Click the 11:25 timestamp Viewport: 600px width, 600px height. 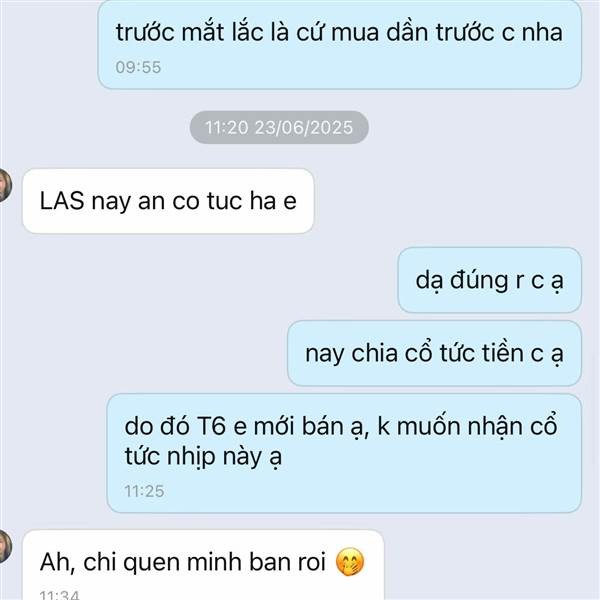[x=144, y=491]
